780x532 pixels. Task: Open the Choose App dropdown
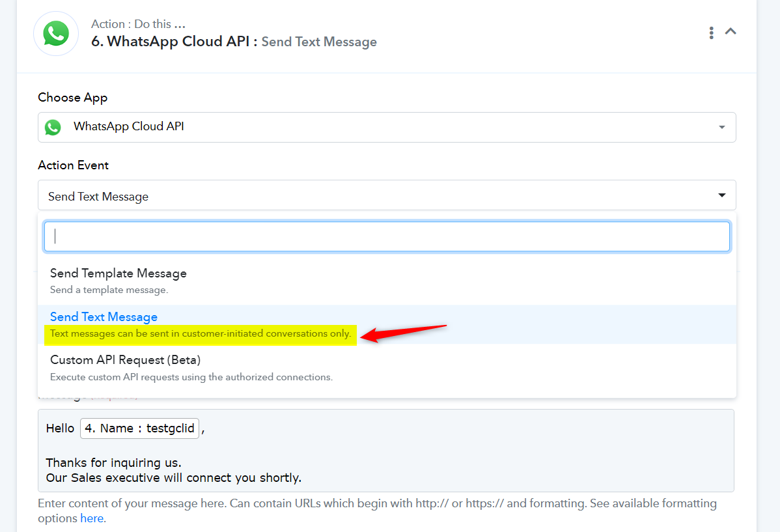387,127
